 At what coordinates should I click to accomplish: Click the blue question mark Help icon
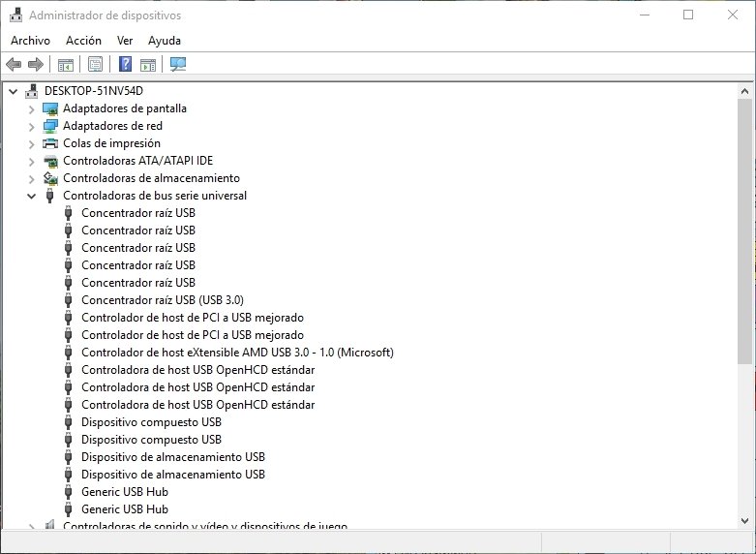tap(126, 64)
